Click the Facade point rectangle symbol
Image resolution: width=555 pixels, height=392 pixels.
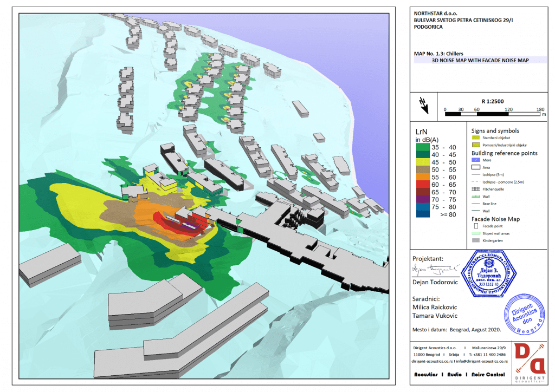tap(475, 225)
